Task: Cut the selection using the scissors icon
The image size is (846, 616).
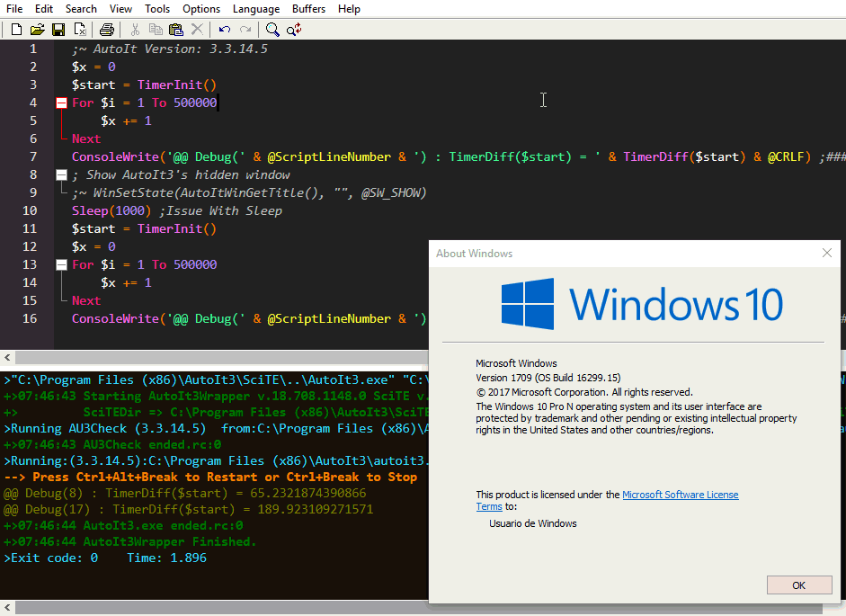Action: pos(135,29)
